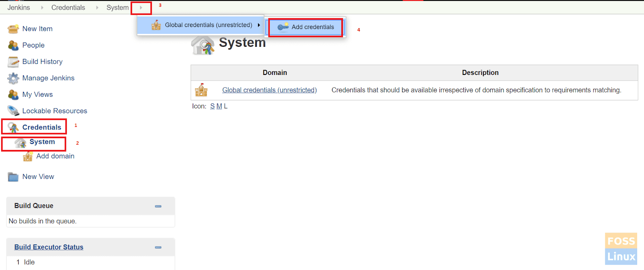Open System link in sidebar
Screen dimensions: 644x270
pos(42,142)
